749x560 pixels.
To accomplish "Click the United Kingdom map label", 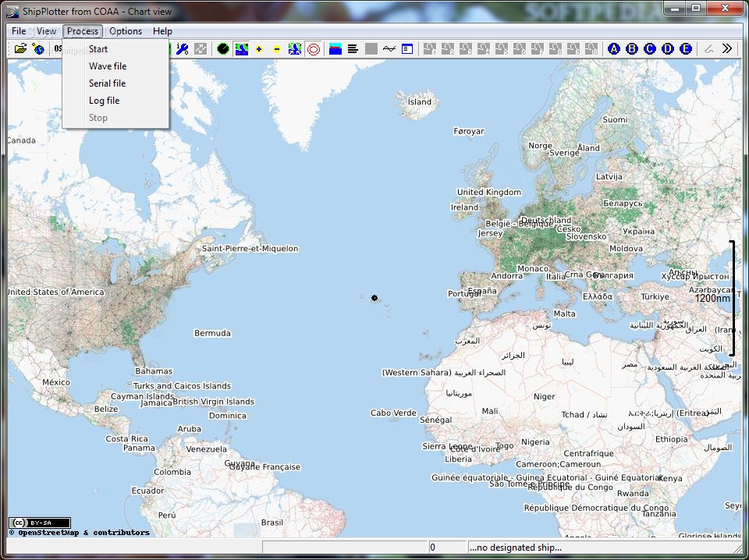I will (489, 192).
